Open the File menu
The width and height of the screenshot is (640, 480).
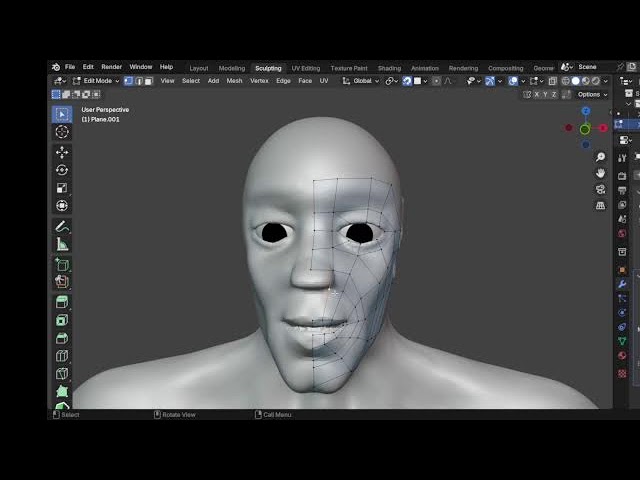[70, 67]
